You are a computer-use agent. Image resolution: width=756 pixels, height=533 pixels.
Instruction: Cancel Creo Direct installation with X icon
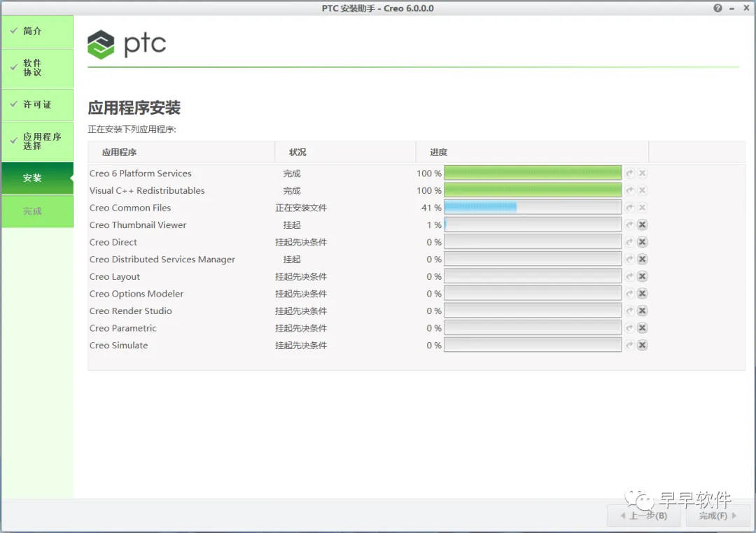642,242
